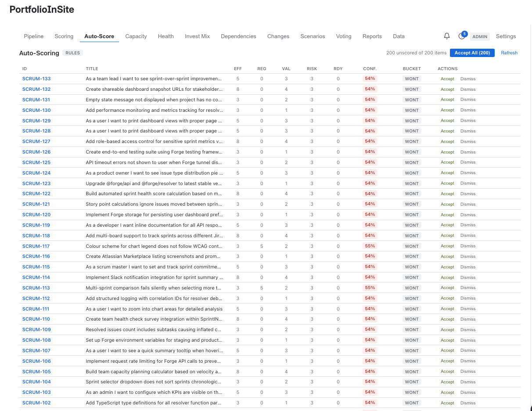This screenshot has height=411, width=532.
Task: Click the Accept All (200) button
Action: coord(472,53)
